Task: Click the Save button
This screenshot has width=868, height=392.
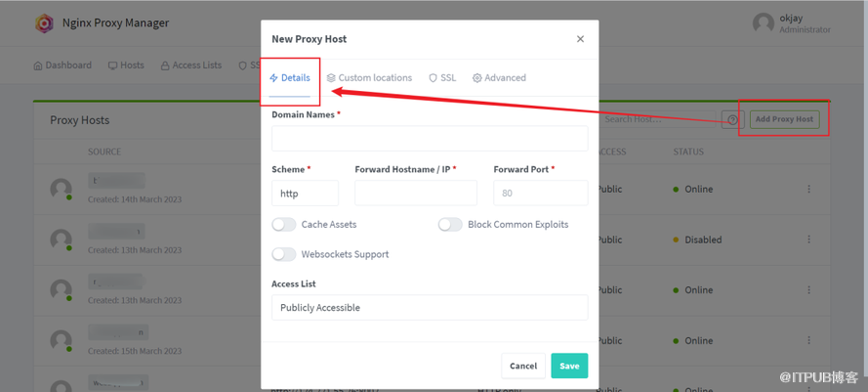Action: [569, 366]
